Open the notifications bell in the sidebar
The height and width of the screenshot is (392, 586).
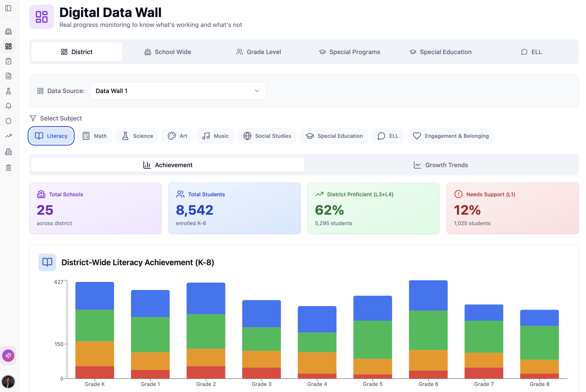[x=9, y=106]
